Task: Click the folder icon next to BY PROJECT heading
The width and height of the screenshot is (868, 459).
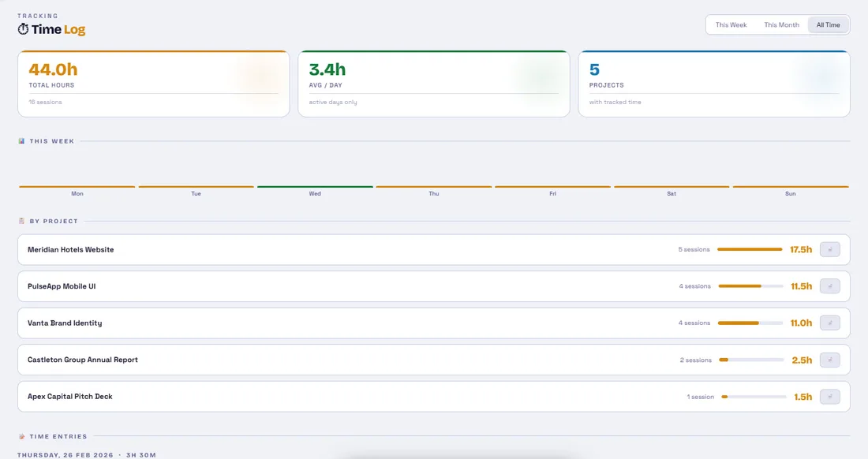Action: (22, 221)
